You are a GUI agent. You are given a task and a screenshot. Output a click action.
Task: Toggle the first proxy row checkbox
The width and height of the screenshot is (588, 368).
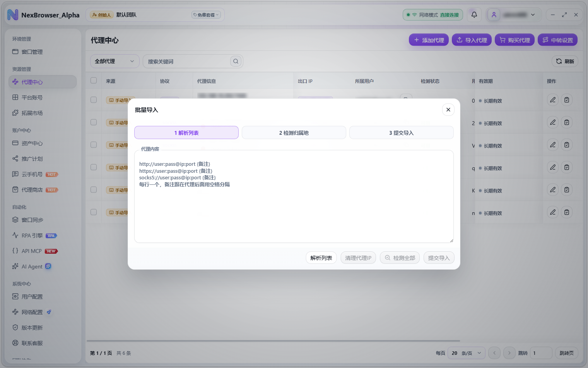(94, 100)
